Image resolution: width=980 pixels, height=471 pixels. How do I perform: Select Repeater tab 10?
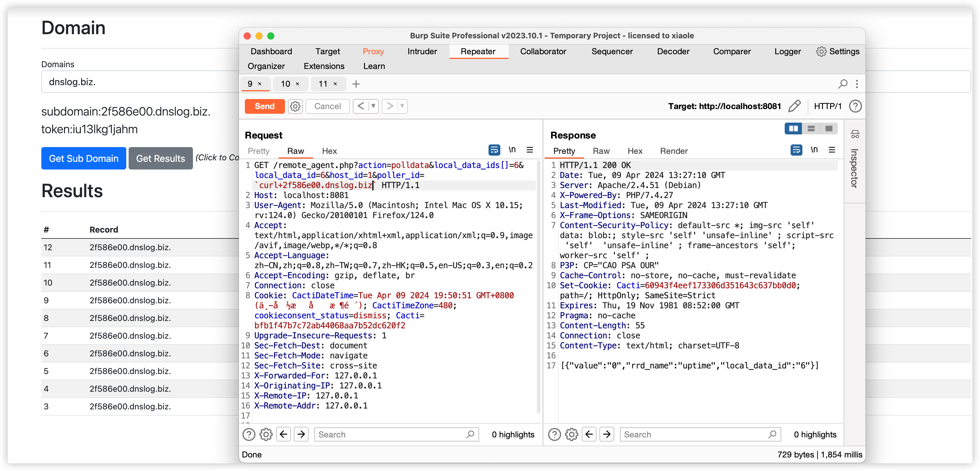click(x=285, y=84)
